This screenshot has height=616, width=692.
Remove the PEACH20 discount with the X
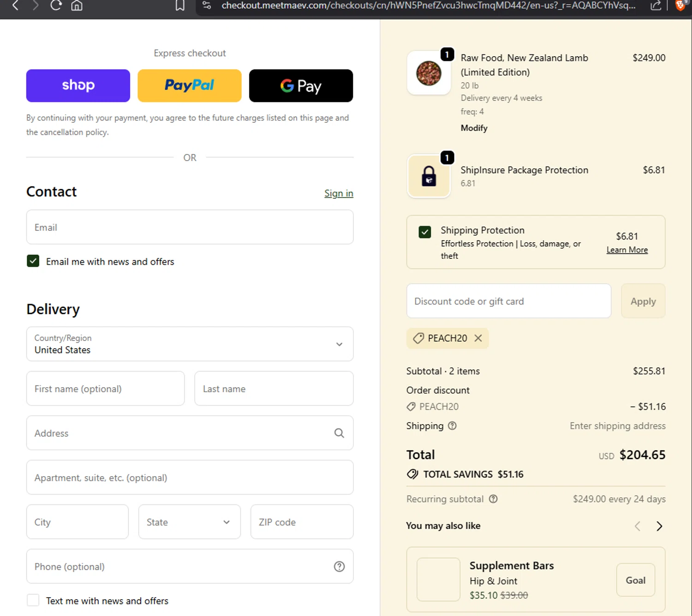coord(478,338)
